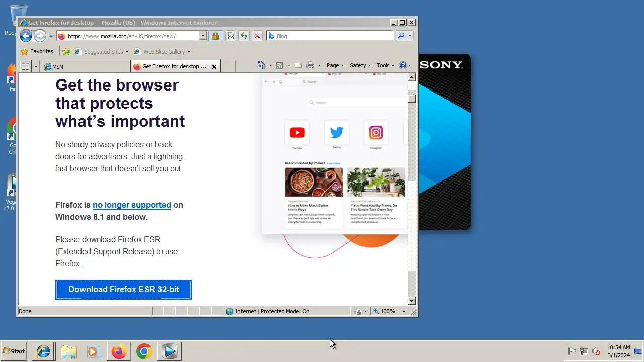Click the green Refresh arrows icon

[244, 36]
